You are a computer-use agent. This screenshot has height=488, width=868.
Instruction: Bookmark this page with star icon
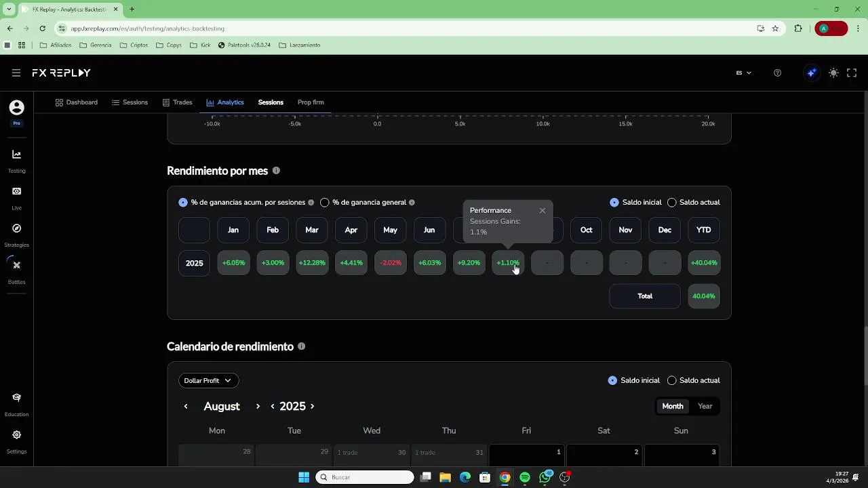click(775, 28)
